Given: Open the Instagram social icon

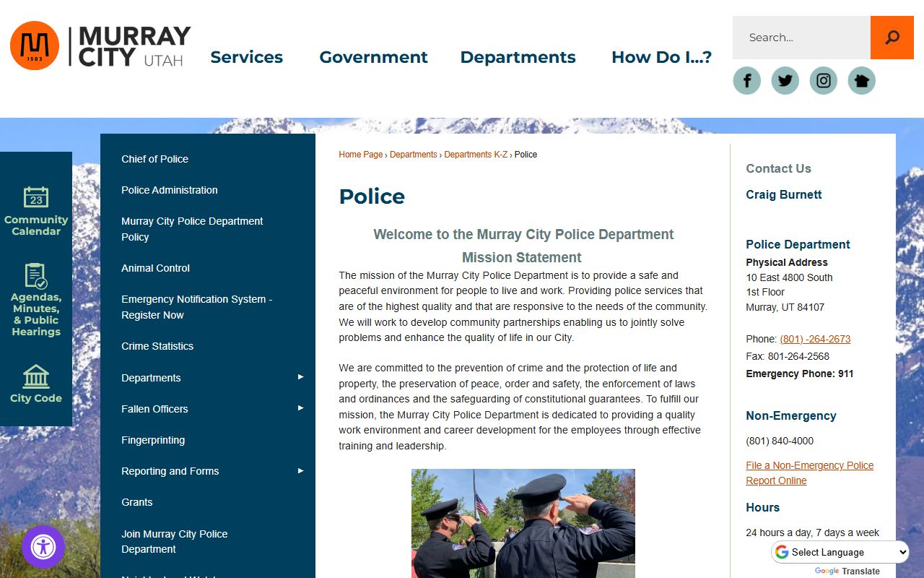Looking at the screenshot, I should coord(824,80).
